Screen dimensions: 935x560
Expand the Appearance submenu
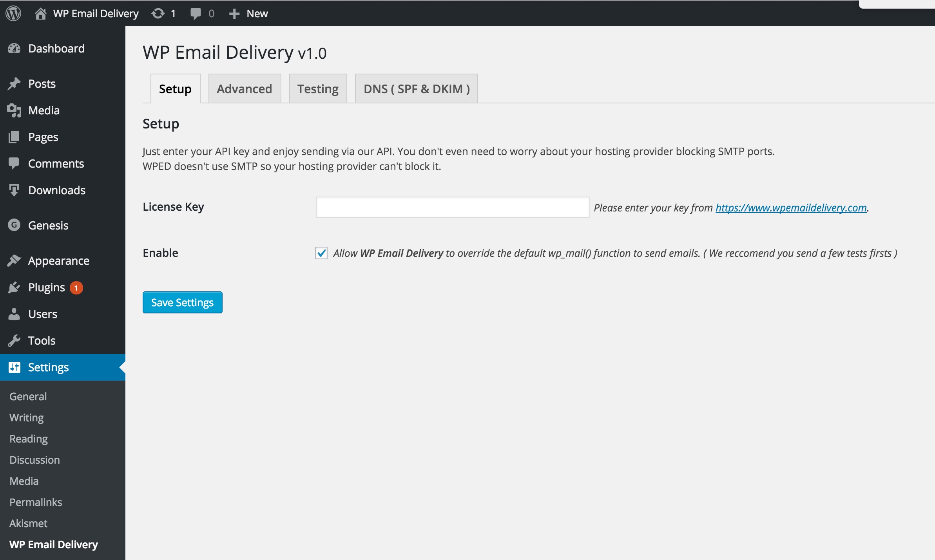[x=58, y=261]
